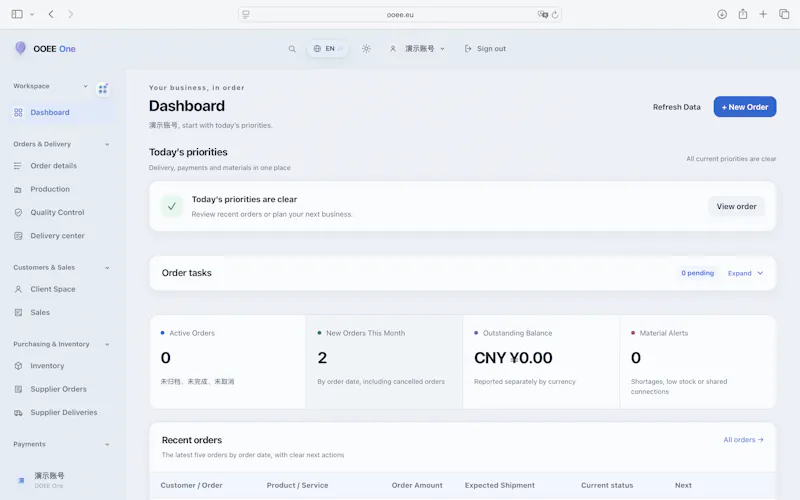Click Sign out in header

pyautogui.click(x=485, y=49)
